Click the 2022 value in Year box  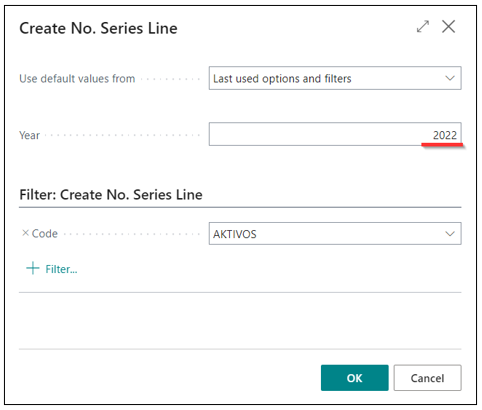coord(445,135)
